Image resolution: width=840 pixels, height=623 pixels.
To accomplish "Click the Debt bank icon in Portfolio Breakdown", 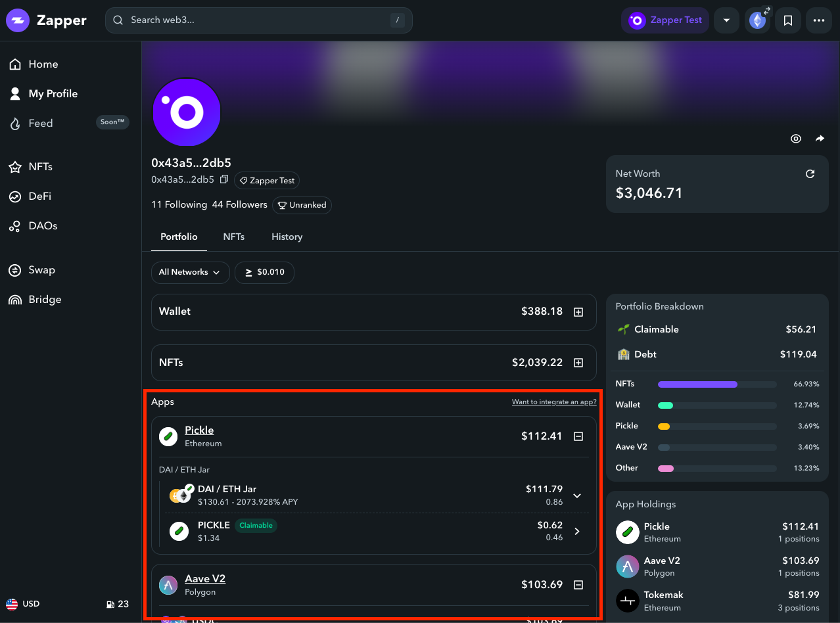I will 623,354.
